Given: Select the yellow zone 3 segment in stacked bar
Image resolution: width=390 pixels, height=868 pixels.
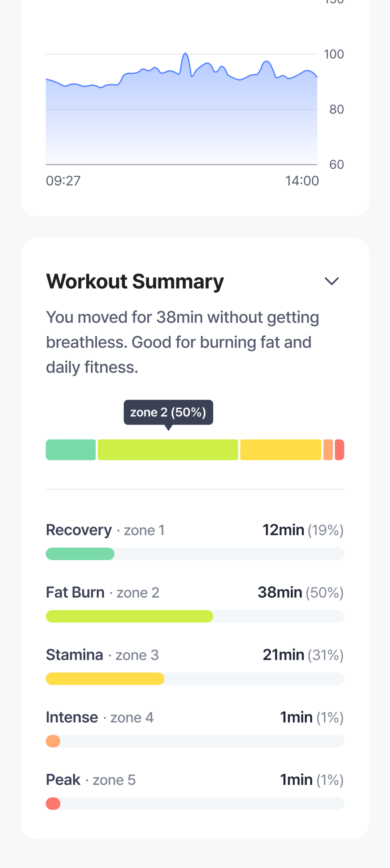Looking at the screenshot, I should [281, 450].
